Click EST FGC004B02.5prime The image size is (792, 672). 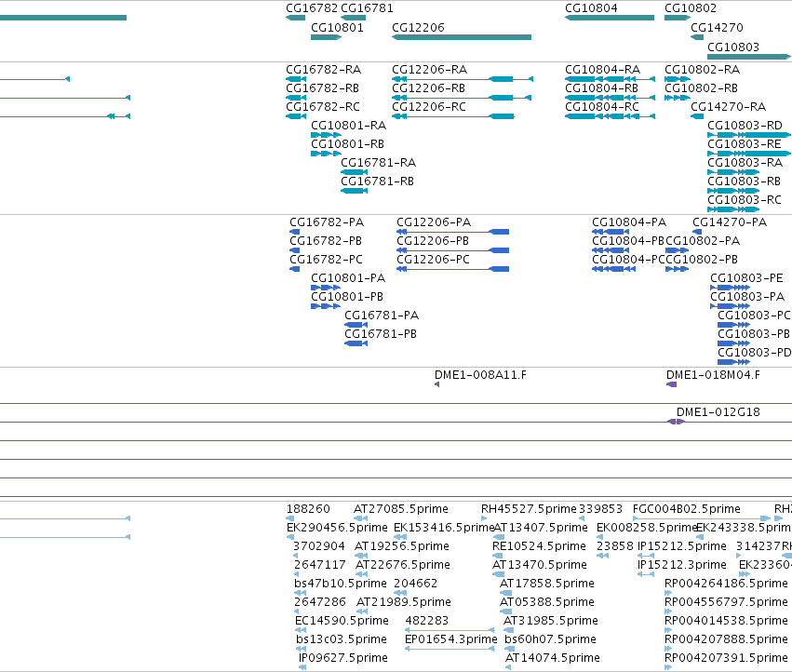(687, 509)
